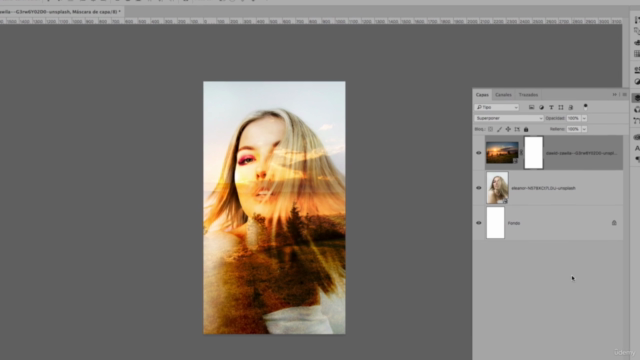Click lock image pixels brush icon

499,129
